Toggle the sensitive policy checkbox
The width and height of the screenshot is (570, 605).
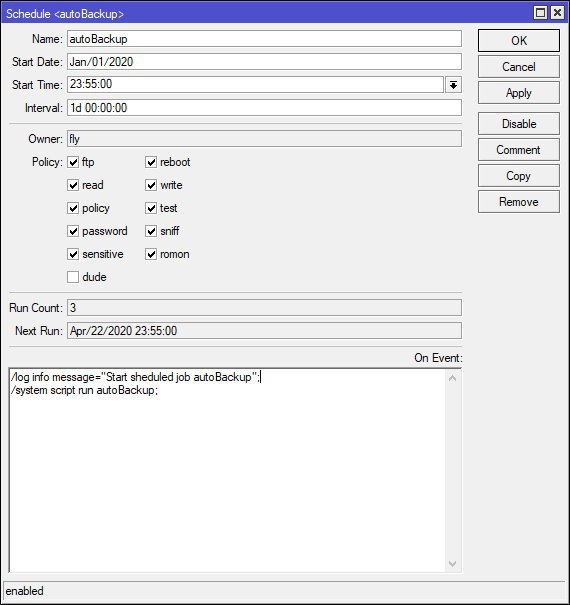pos(73,254)
